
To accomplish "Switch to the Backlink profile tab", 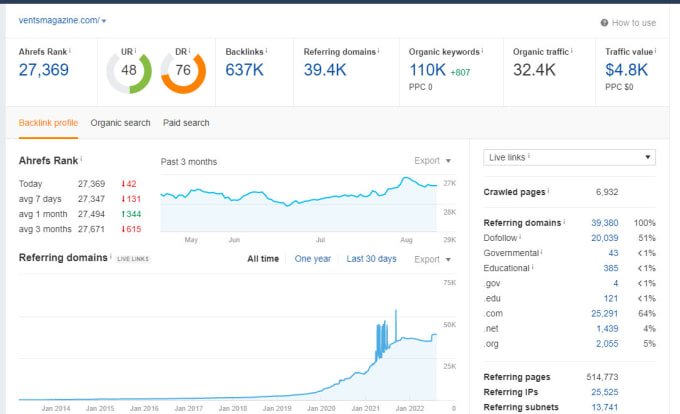I will (48, 123).
